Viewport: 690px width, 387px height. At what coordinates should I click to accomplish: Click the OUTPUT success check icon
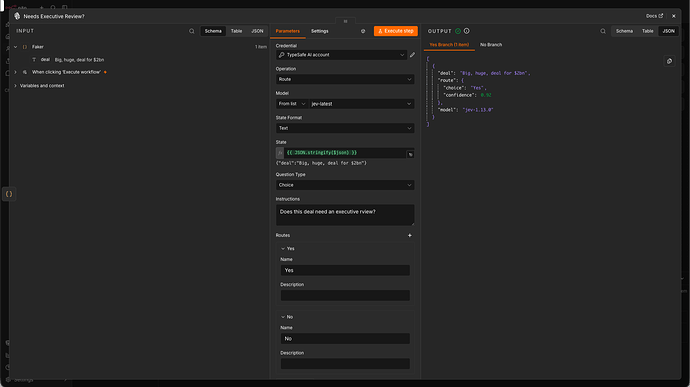(x=458, y=31)
